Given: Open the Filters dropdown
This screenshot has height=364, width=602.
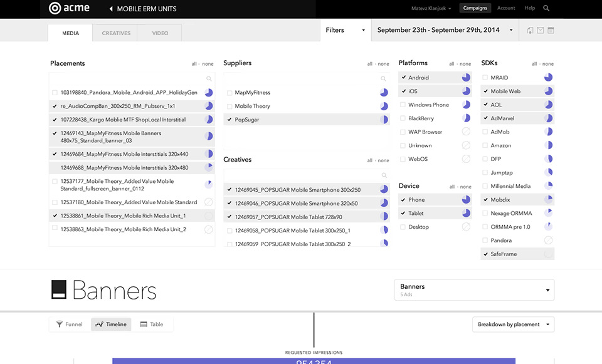Looking at the screenshot, I should pyautogui.click(x=346, y=30).
